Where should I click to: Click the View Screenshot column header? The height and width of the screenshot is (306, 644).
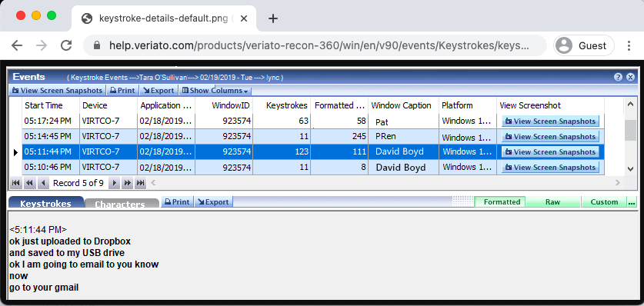pyautogui.click(x=550, y=105)
